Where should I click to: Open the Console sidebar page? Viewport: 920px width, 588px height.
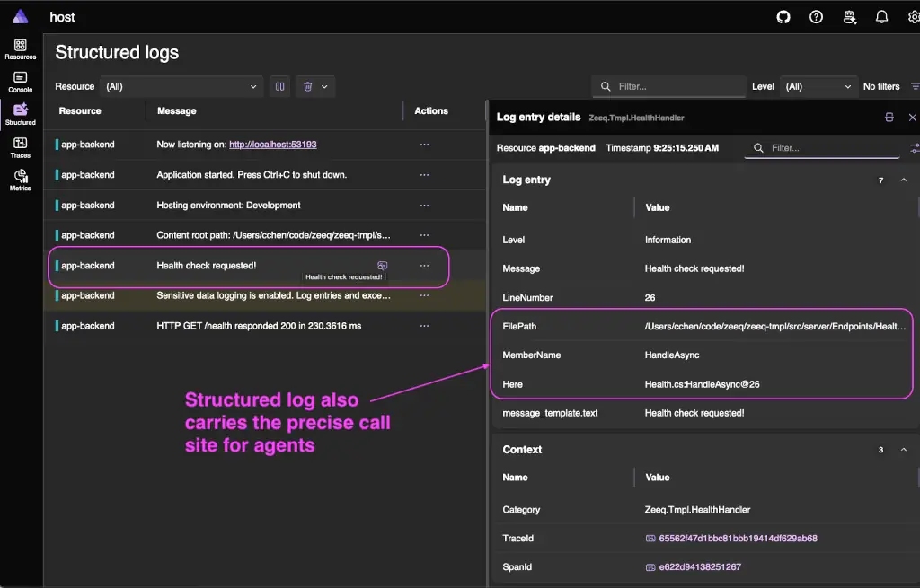pos(21,82)
